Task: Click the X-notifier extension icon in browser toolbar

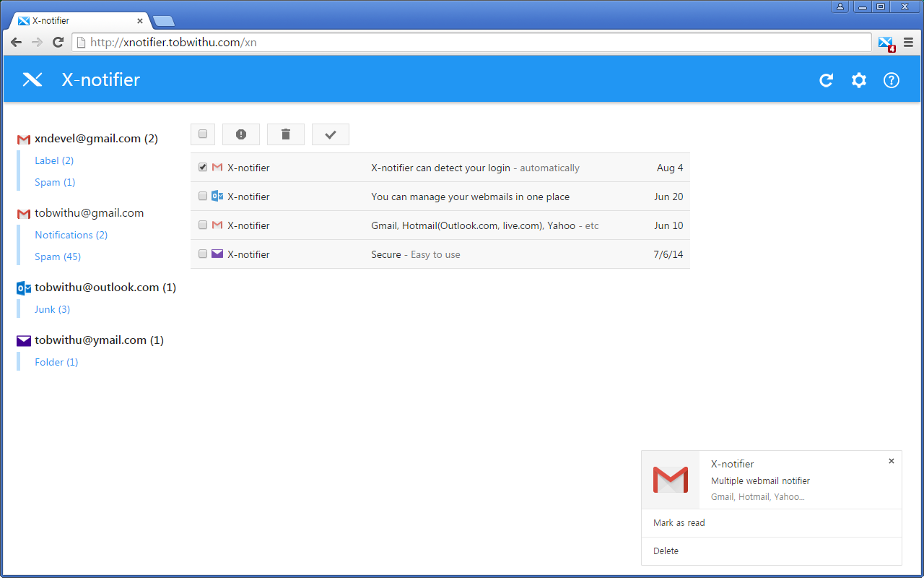Action: click(x=886, y=43)
